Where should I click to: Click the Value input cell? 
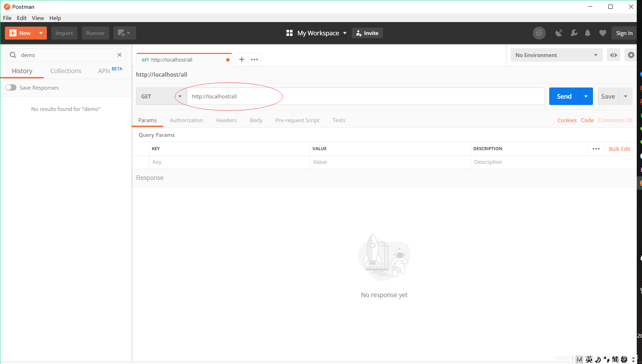tap(390, 162)
